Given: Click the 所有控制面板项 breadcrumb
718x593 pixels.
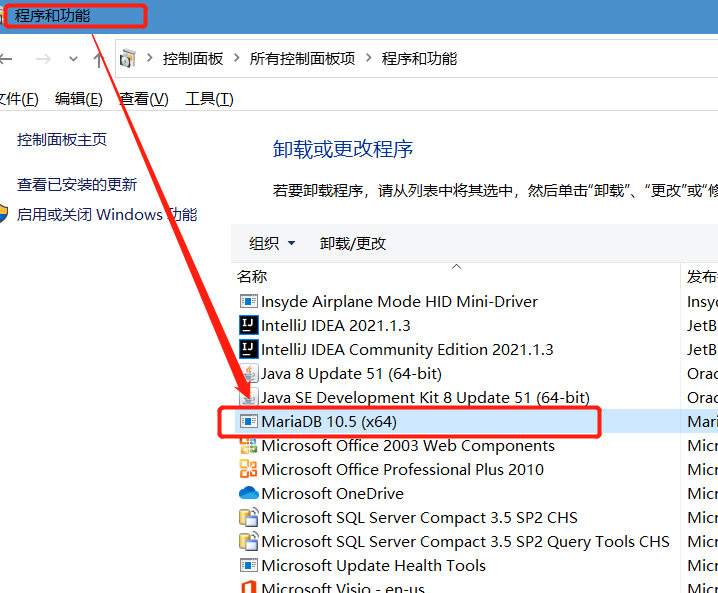Looking at the screenshot, I should point(302,59).
